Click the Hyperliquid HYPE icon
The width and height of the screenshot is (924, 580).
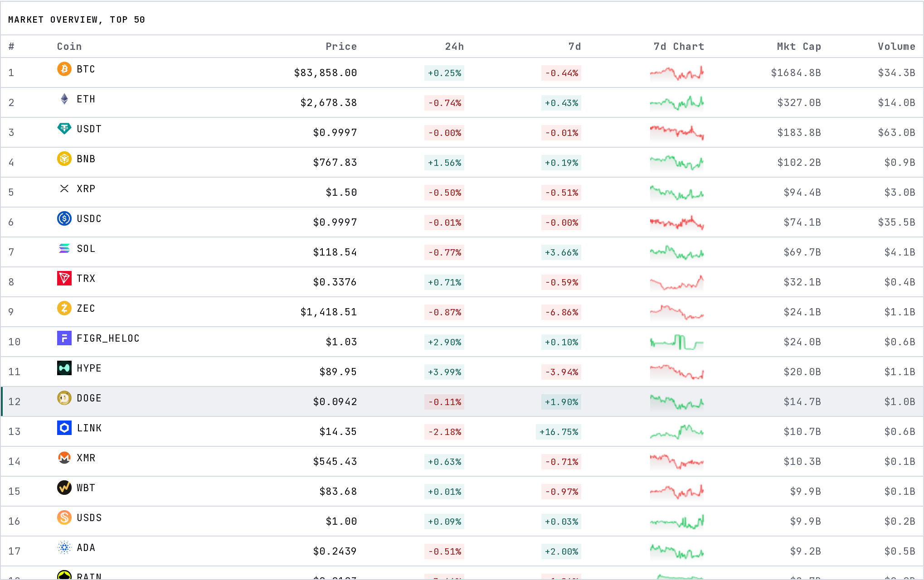(64, 368)
